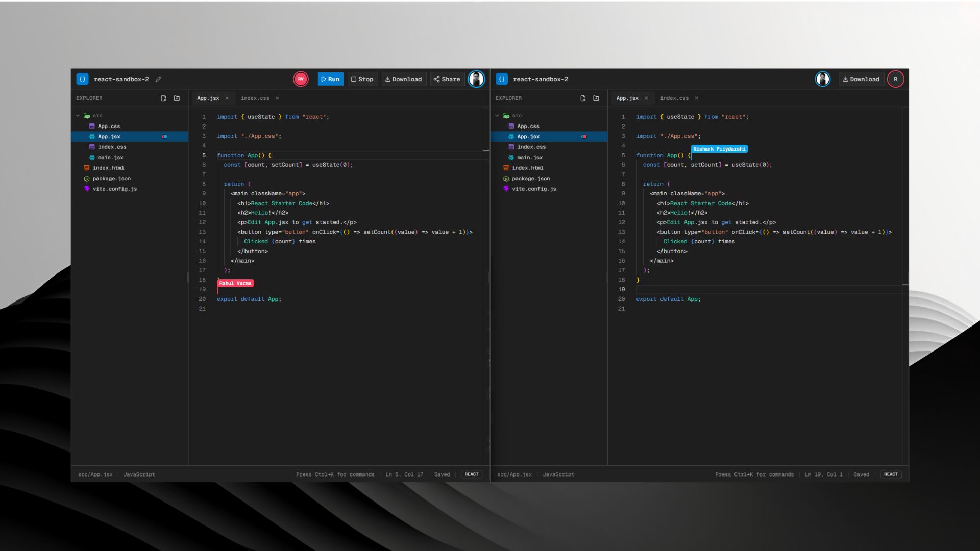Stop the running sandbox
Viewport: 980px width, 551px height.
coord(362,79)
